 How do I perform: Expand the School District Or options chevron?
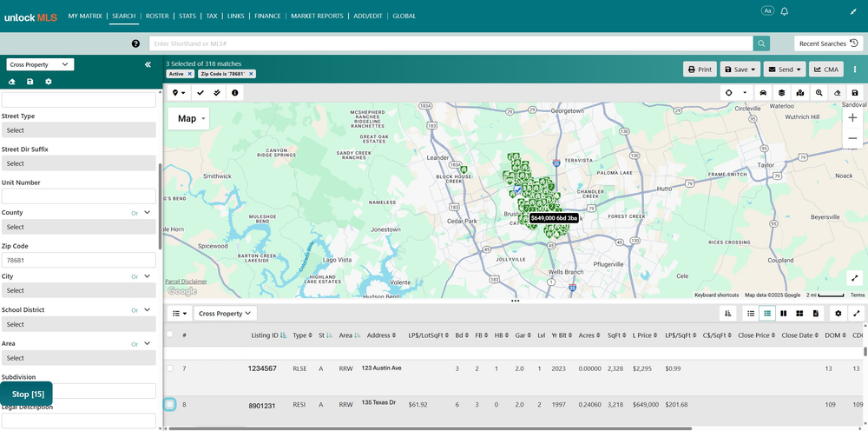coord(148,310)
